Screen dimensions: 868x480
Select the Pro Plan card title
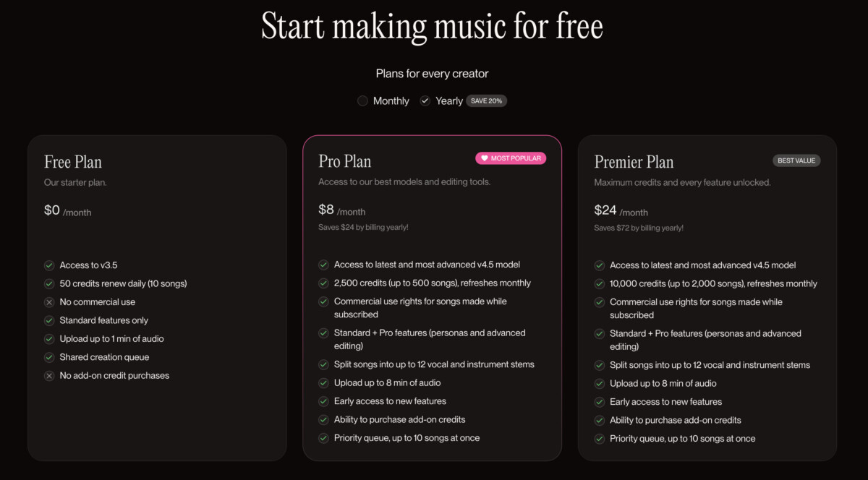coord(345,161)
